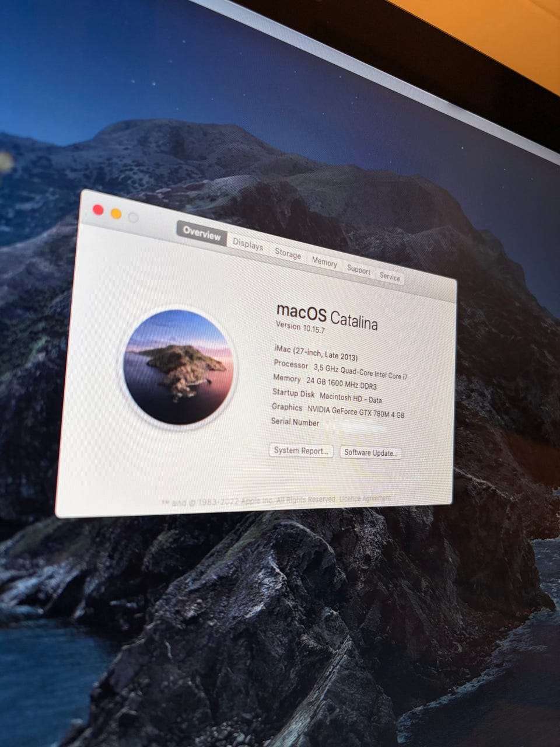Image resolution: width=560 pixels, height=747 pixels.
Task: Click the System Report button
Action: (x=301, y=451)
